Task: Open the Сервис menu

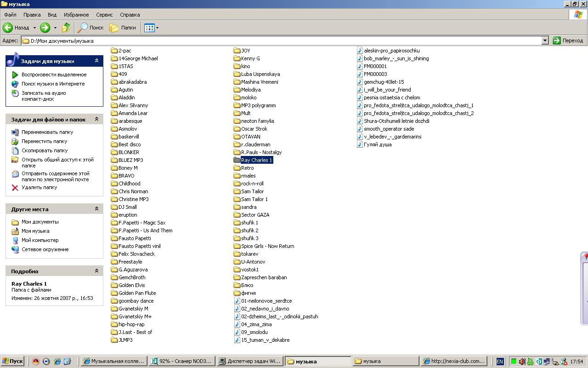Action: point(104,15)
